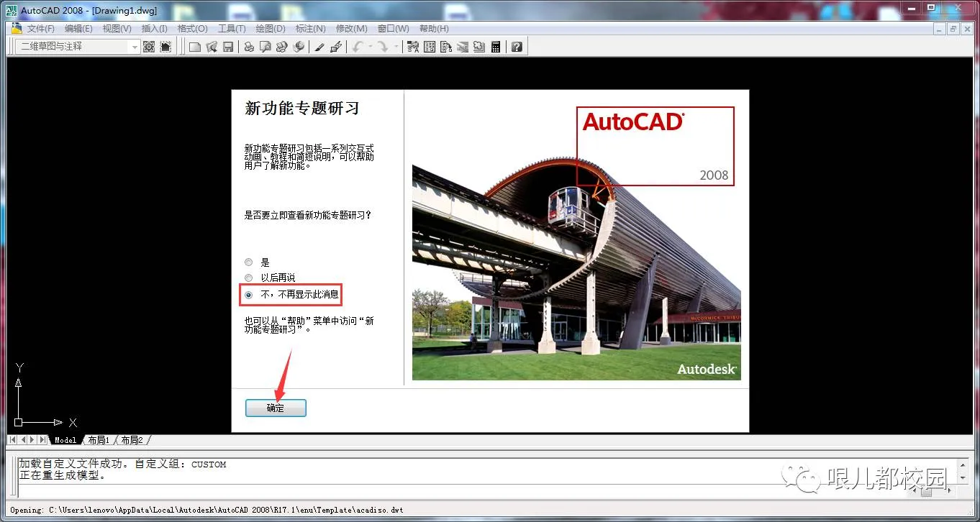This screenshot has width=980, height=522.
Task: Click the Help question mark icon
Action: pyautogui.click(x=517, y=47)
